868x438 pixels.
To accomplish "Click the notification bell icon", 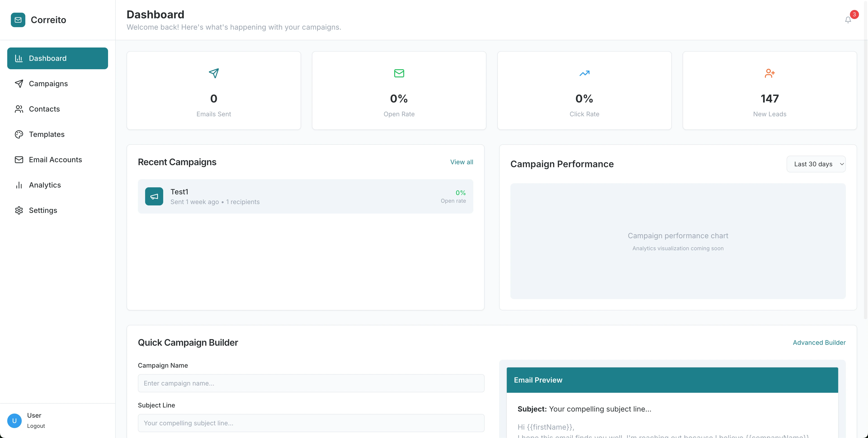I will coord(848,20).
